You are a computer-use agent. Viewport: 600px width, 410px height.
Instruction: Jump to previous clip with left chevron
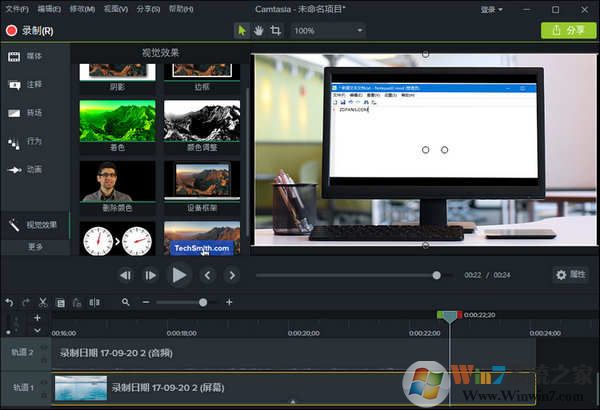click(x=207, y=275)
